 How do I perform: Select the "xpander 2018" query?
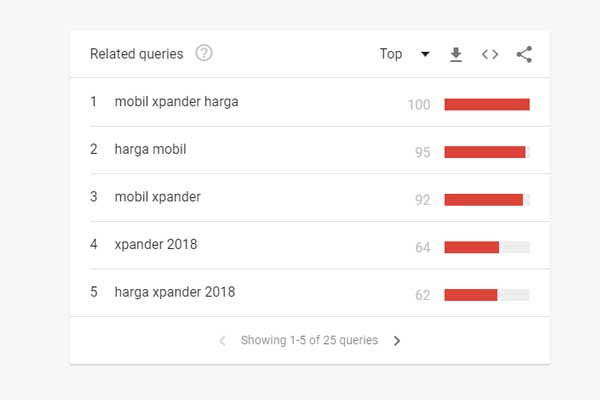(x=156, y=244)
